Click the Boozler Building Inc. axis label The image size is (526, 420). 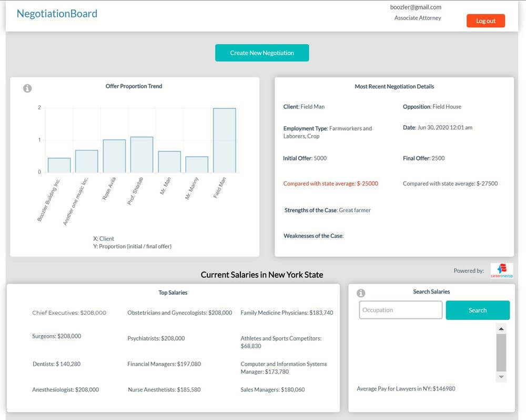[49, 199]
